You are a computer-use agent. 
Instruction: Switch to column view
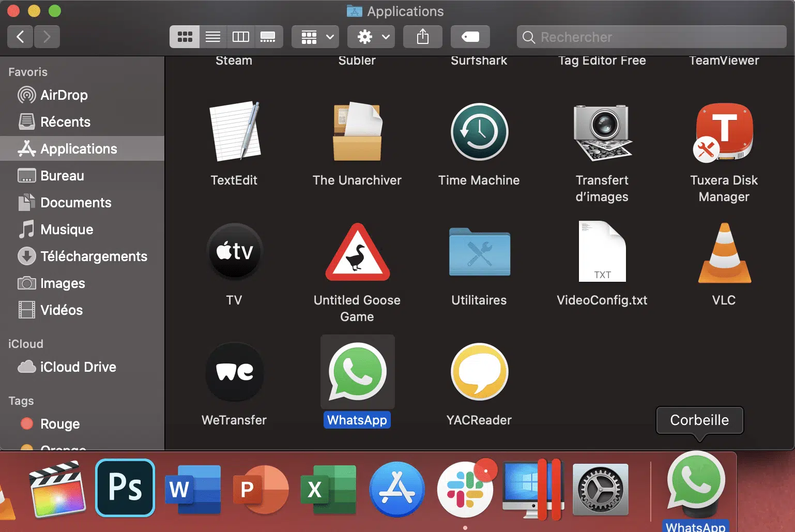241,37
